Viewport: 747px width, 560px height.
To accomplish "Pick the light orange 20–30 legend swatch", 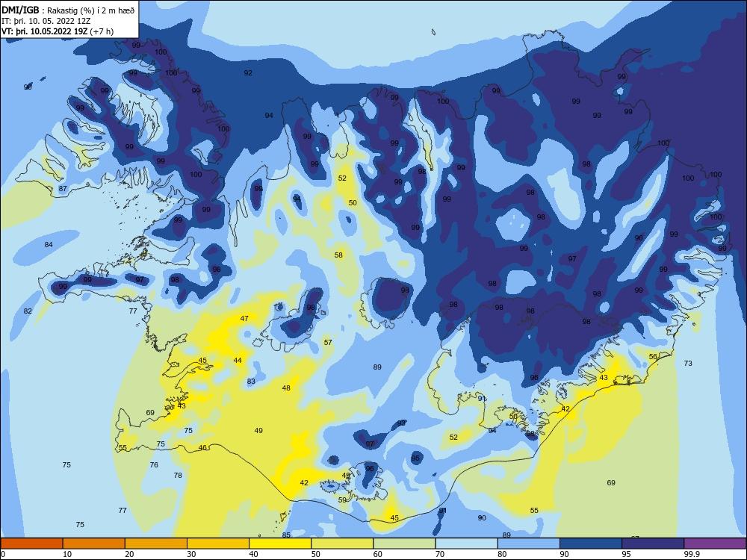I will point(156,544).
